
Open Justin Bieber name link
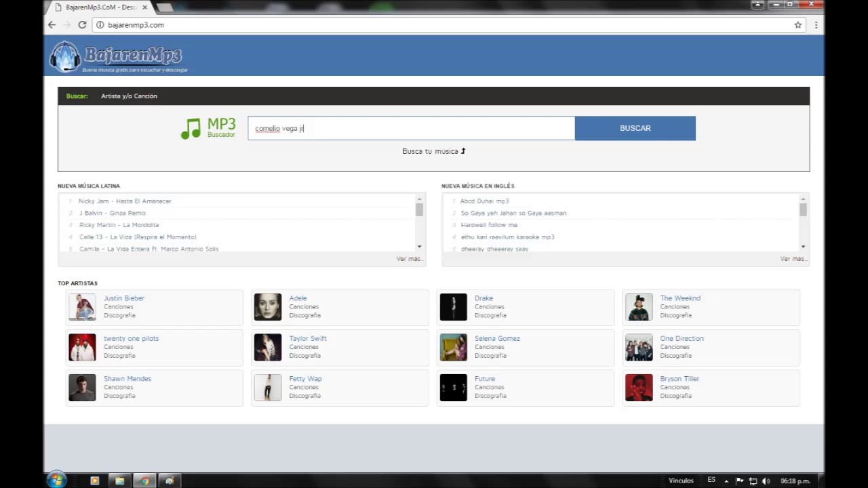124,298
